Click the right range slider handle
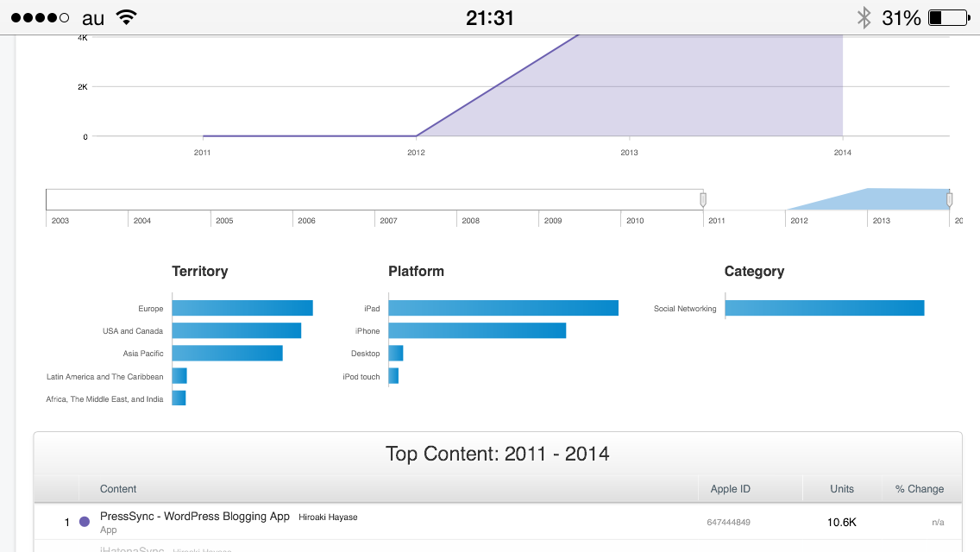The height and width of the screenshot is (552, 980). 950,200
